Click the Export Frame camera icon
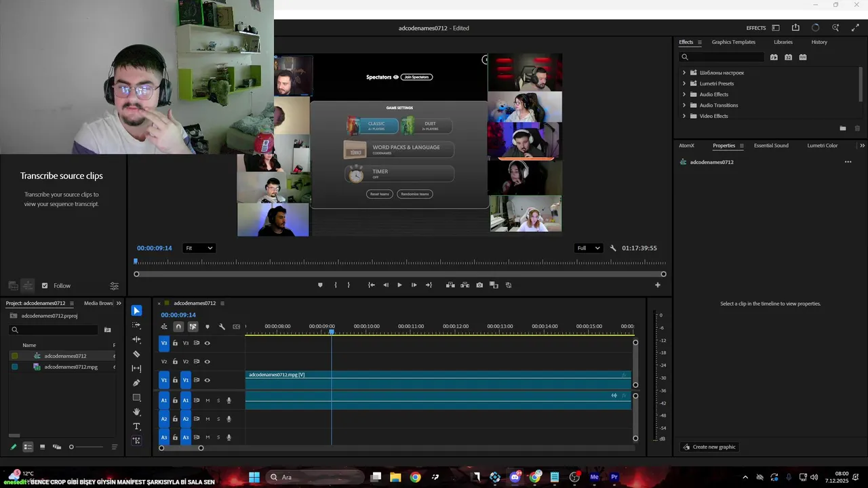The image size is (868, 488). point(479,285)
